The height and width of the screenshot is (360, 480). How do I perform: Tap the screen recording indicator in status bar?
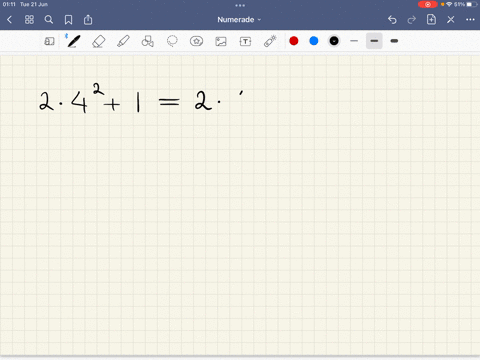pyautogui.click(x=428, y=4)
